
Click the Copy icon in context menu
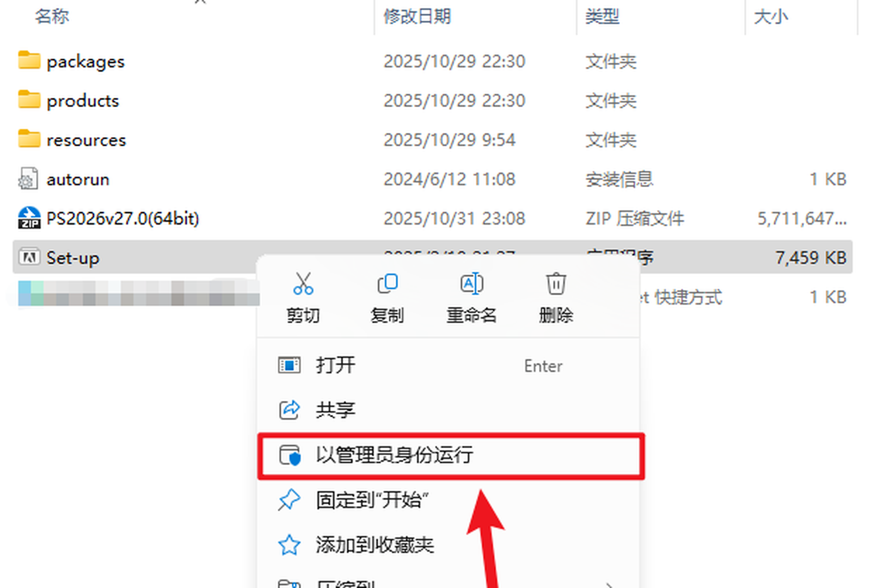[x=387, y=283]
